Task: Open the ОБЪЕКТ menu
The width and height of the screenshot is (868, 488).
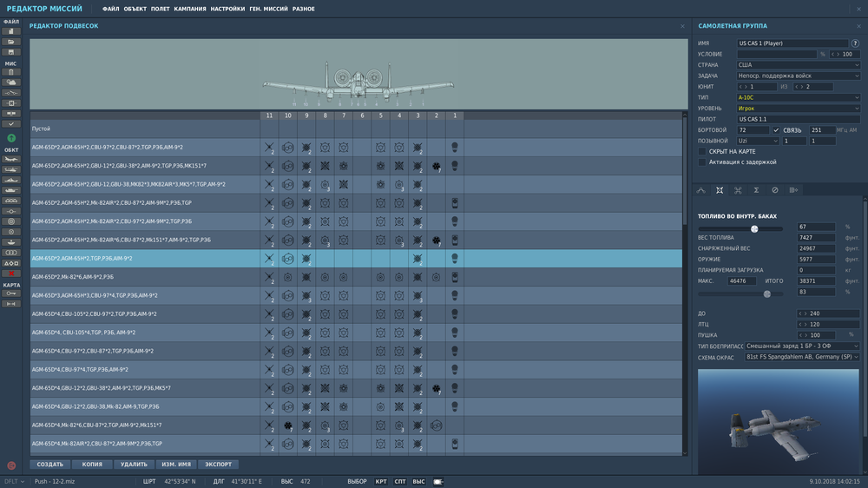Action: pyautogui.click(x=135, y=9)
